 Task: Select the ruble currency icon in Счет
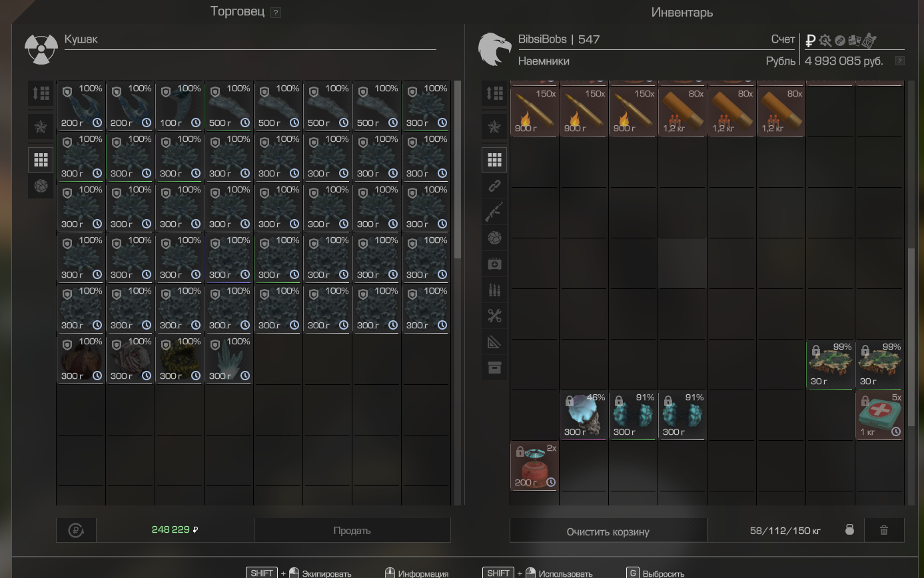[811, 41]
